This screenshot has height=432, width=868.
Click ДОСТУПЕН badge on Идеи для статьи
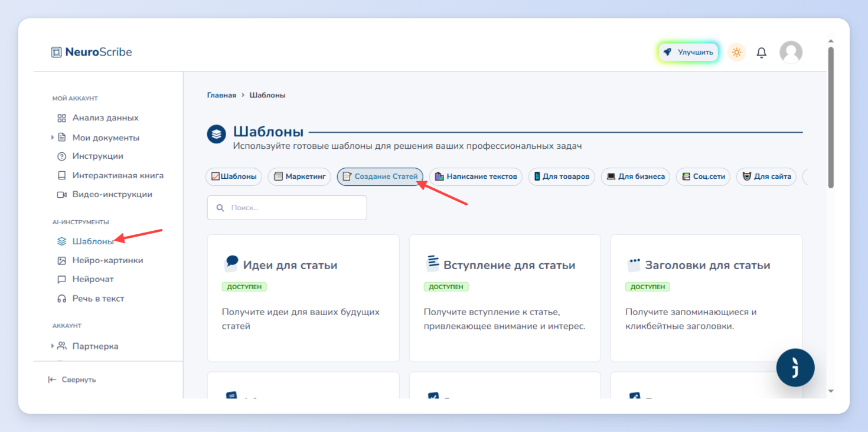click(244, 287)
